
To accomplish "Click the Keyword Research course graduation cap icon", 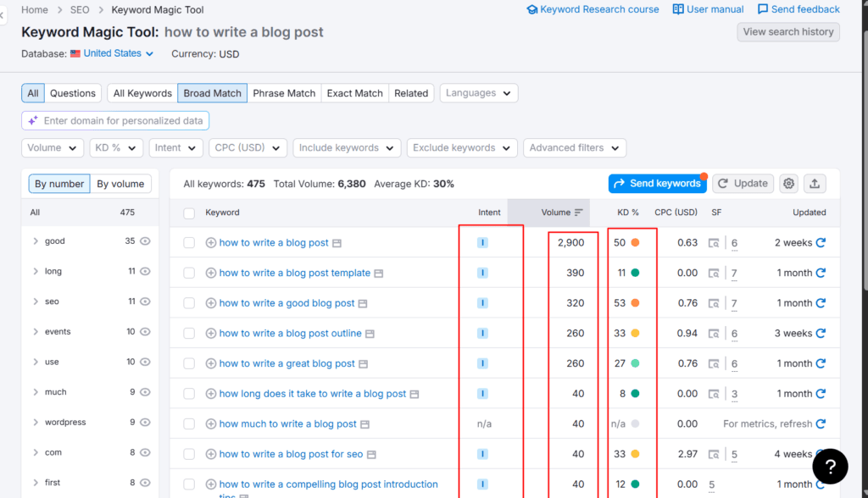I will pyautogui.click(x=532, y=9).
